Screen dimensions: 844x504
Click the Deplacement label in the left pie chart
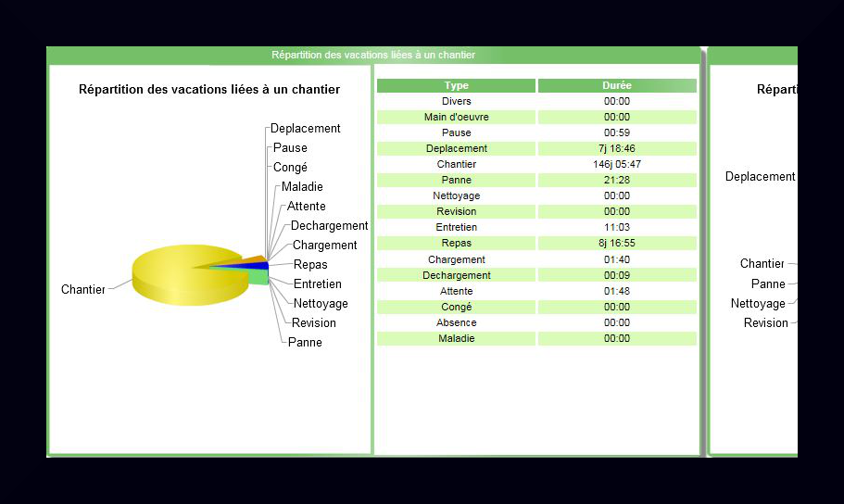coord(306,129)
